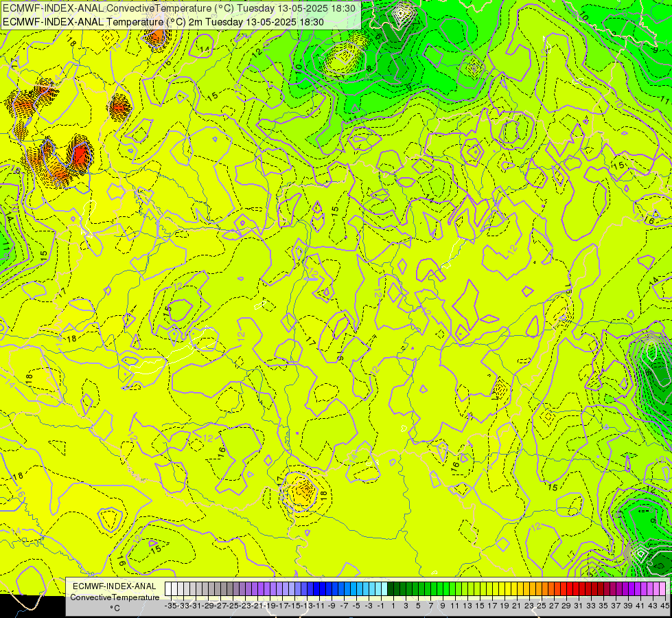The height and width of the screenshot is (618, 672).
Task: Click the '-35' legend scale value
Action: coord(170,606)
